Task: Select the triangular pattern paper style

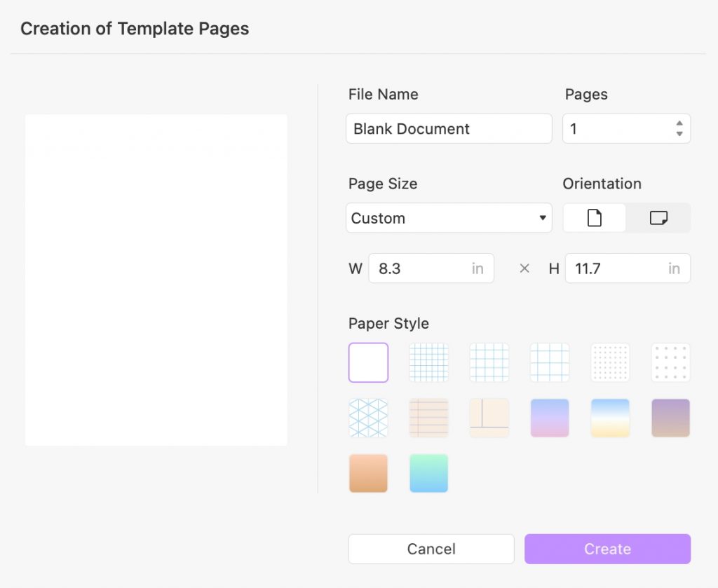Action: pyautogui.click(x=368, y=418)
